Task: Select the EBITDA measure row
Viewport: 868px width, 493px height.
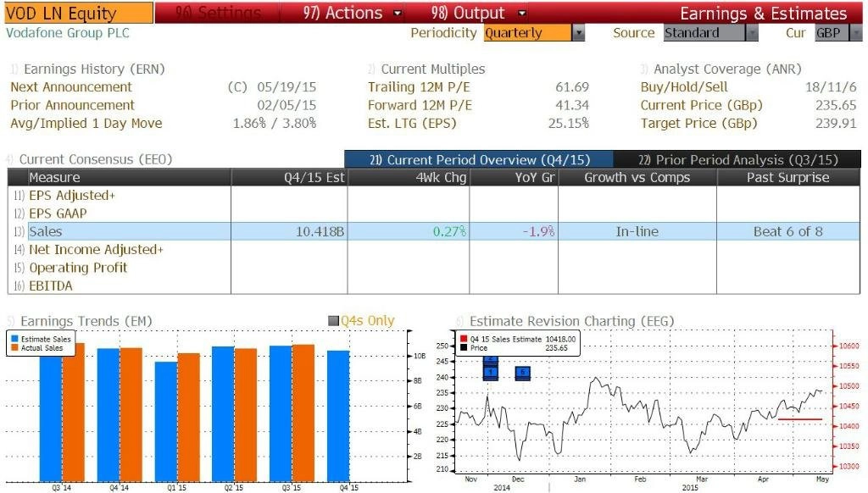Action: 433,285
